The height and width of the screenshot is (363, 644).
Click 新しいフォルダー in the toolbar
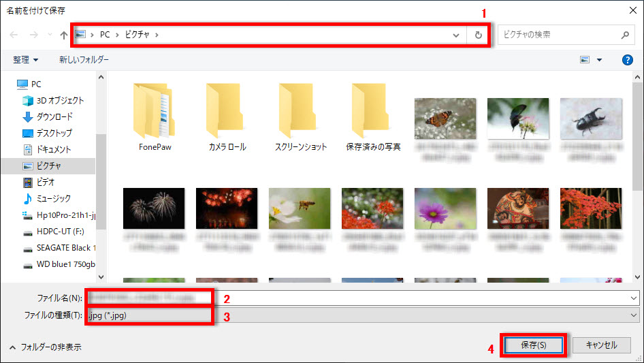(84, 60)
